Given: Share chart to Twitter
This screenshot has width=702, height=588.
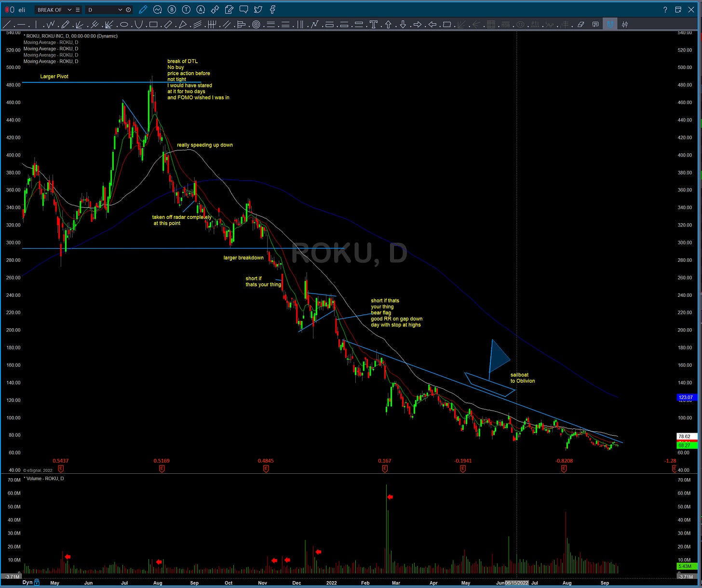Looking at the screenshot, I should [x=258, y=9].
